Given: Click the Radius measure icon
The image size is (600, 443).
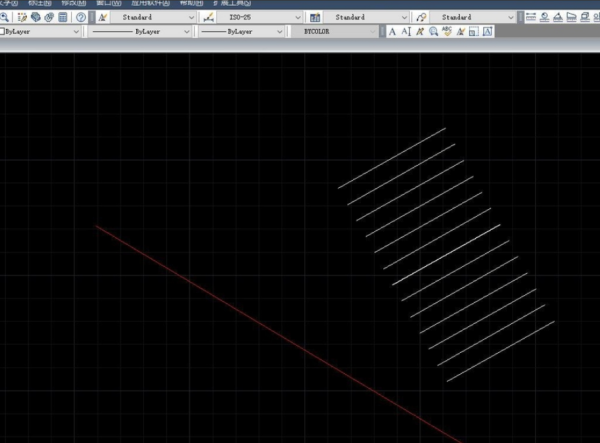Looking at the screenshot, I should point(544,17).
